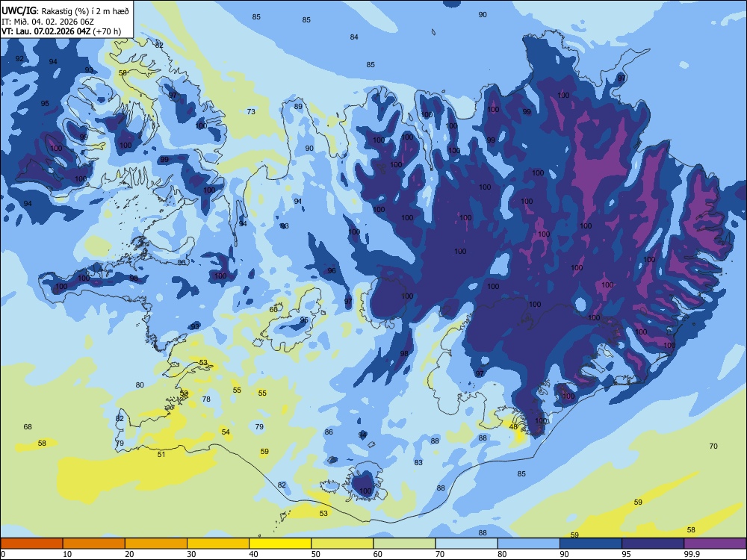Viewport: 747px width, 560px height.
Task: Click the map humidity value '91'
Action: [x=298, y=202]
